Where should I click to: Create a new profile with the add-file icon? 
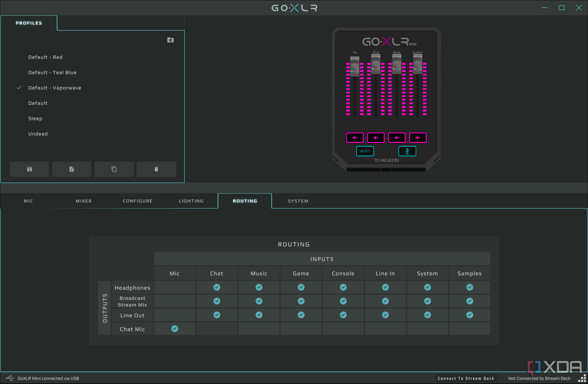coord(72,169)
